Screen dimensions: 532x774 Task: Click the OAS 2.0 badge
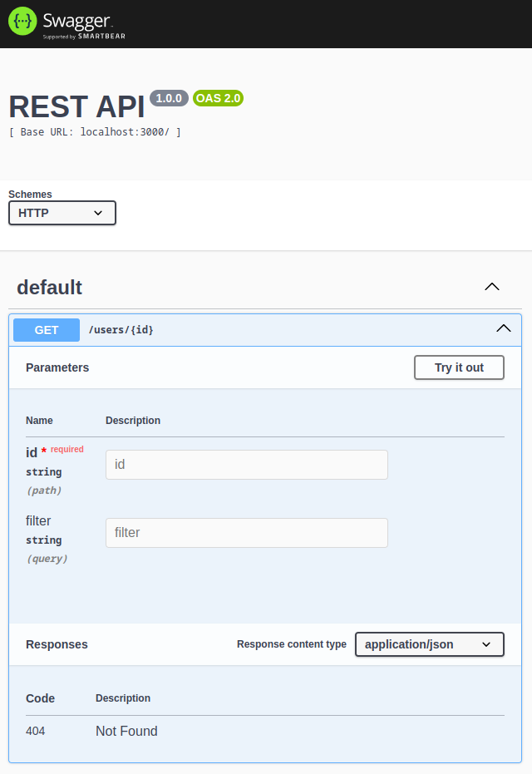pyautogui.click(x=218, y=97)
